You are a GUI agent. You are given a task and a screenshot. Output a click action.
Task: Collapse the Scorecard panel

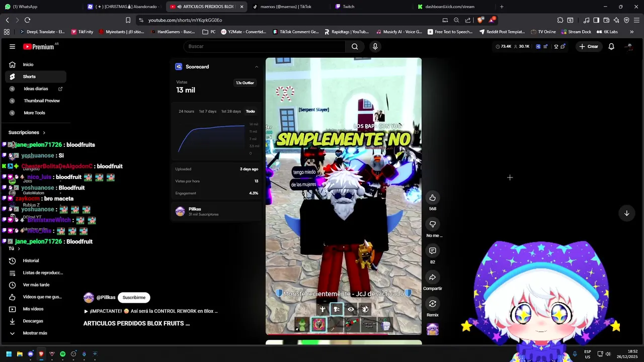point(256,66)
